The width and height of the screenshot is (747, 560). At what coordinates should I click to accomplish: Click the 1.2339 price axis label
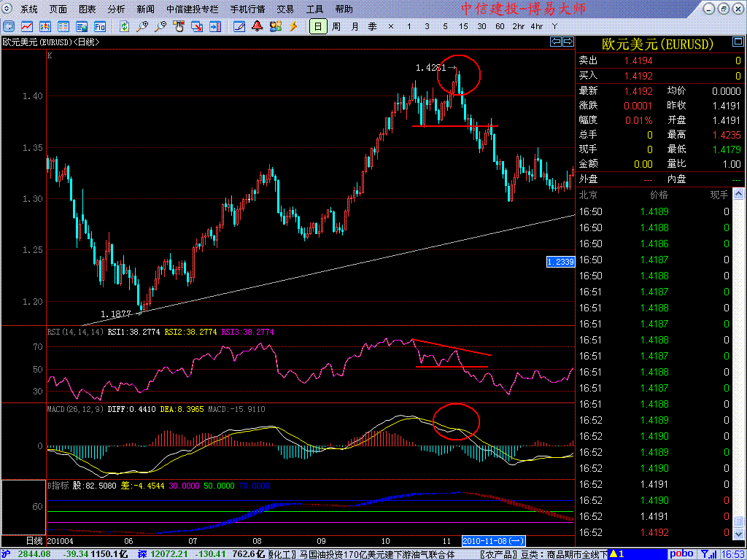point(561,262)
